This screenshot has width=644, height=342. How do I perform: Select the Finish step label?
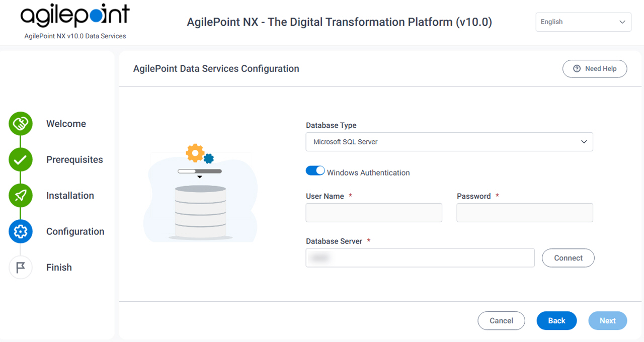coord(59,268)
